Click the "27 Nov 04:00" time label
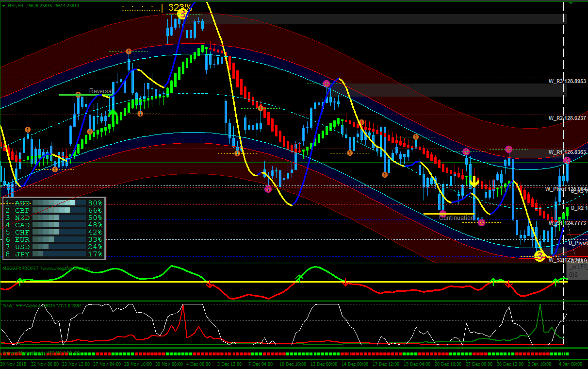588x369 pixels. (x=107, y=364)
